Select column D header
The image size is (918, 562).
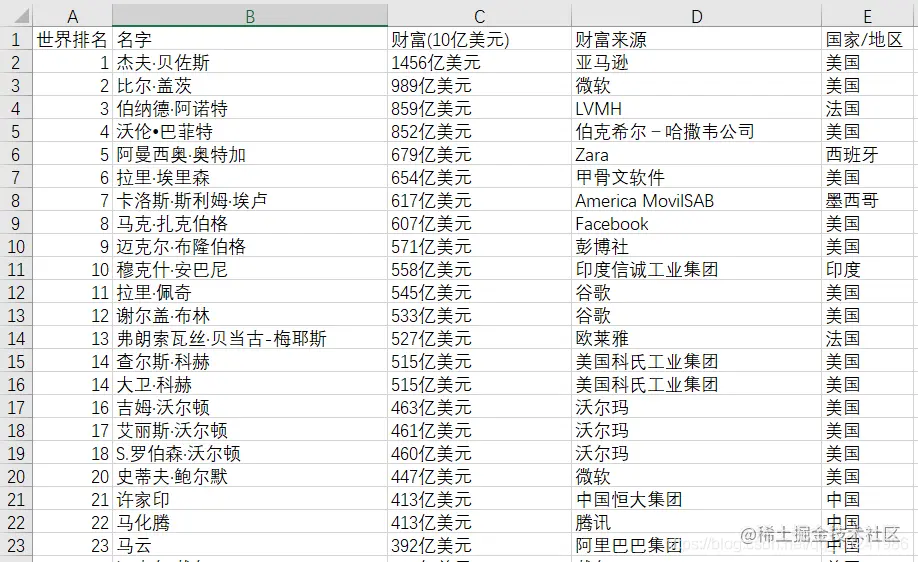tap(696, 16)
